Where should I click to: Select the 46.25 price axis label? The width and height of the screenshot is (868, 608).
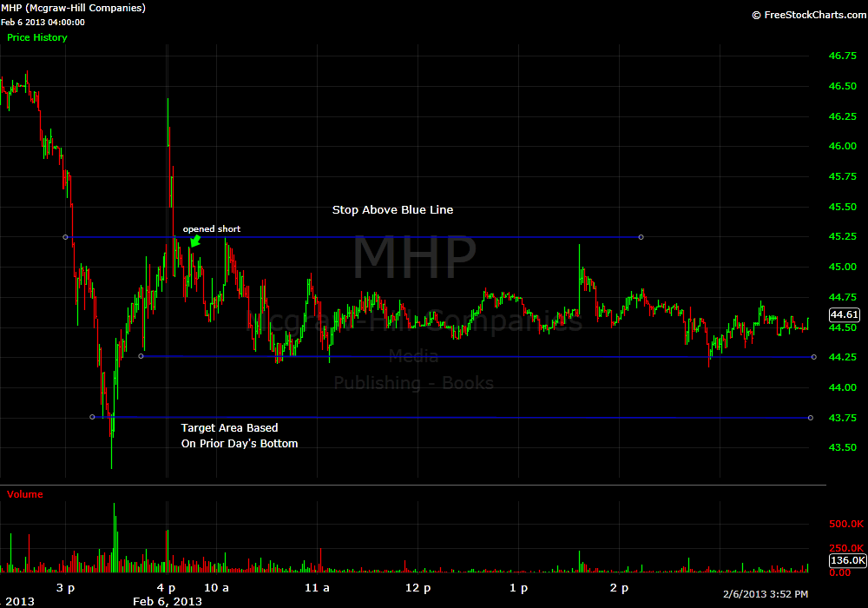[x=843, y=116]
